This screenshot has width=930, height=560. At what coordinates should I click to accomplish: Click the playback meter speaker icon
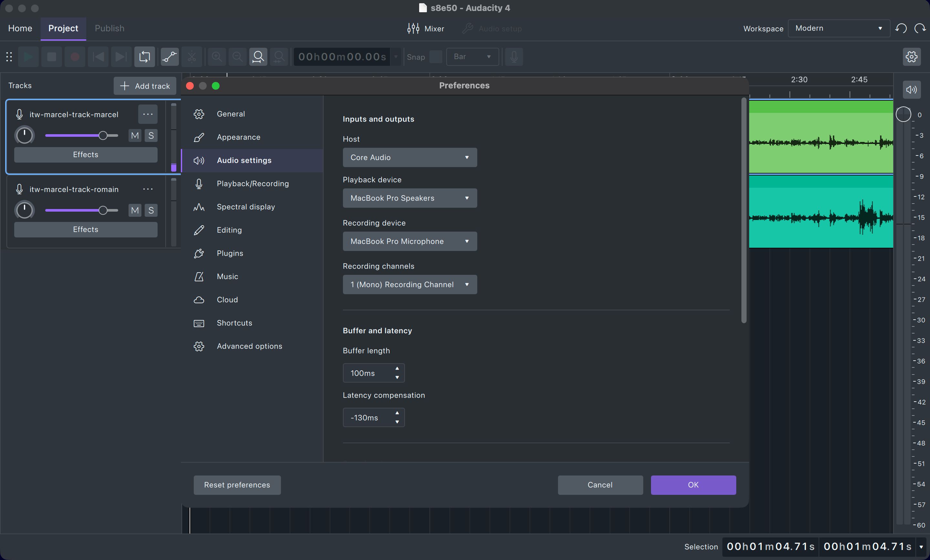(911, 90)
